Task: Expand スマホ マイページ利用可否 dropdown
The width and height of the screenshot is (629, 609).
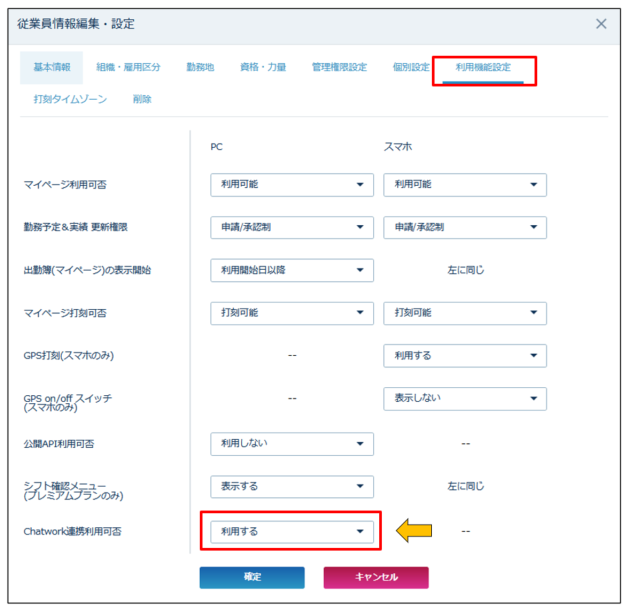Action: point(465,185)
